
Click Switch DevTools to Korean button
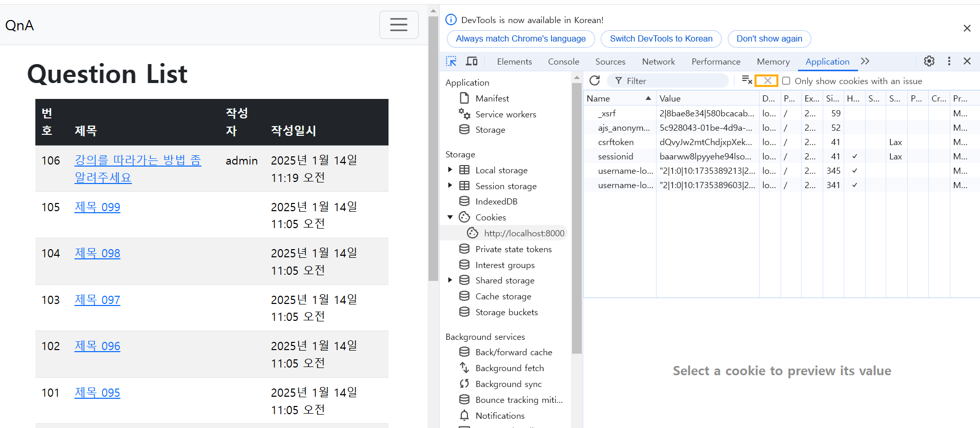pyautogui.click(x=661, y=39)
